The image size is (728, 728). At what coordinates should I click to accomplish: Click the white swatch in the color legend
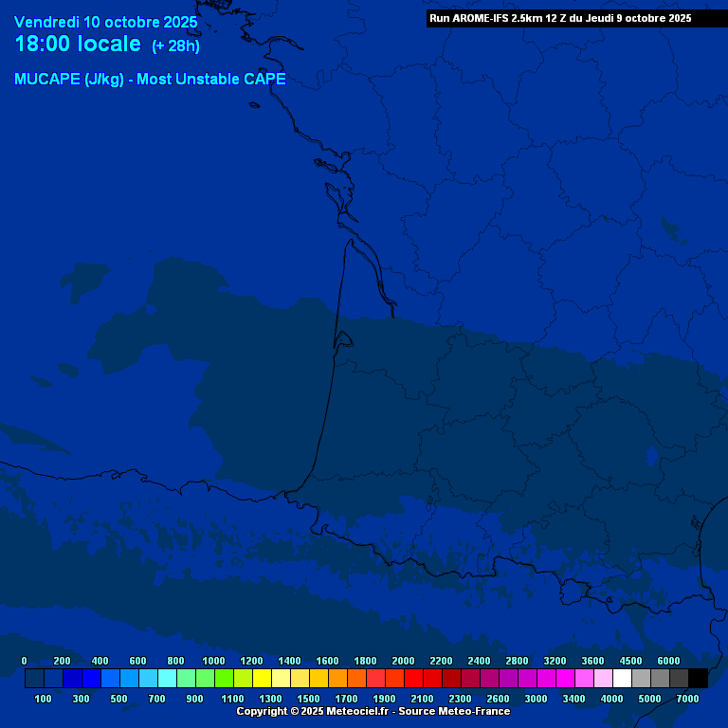point(622,678)
